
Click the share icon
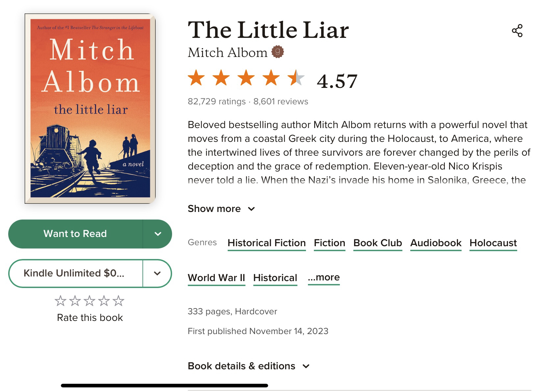[517, 31]
